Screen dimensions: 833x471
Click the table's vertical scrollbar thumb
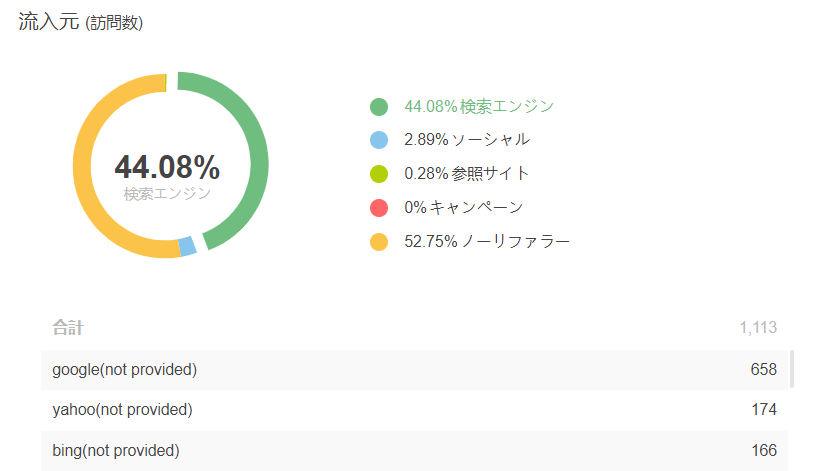[792, 369]
